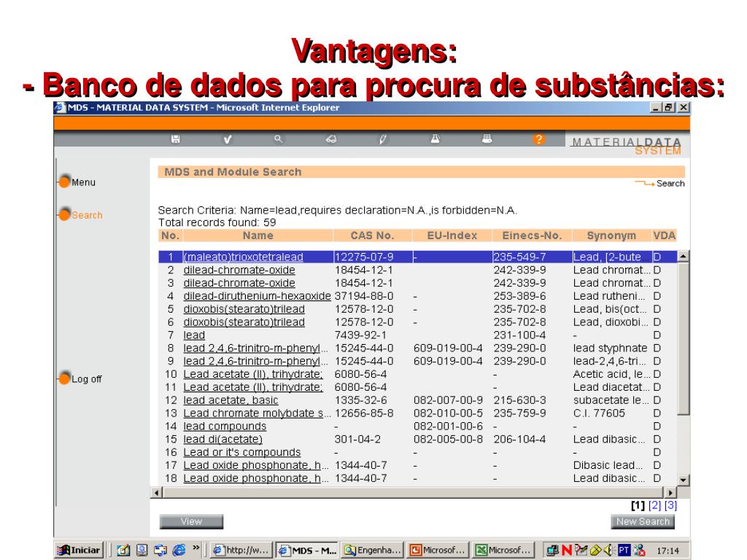
Task: Click the horizontal scrollbar right arrow
Action: 671,492
